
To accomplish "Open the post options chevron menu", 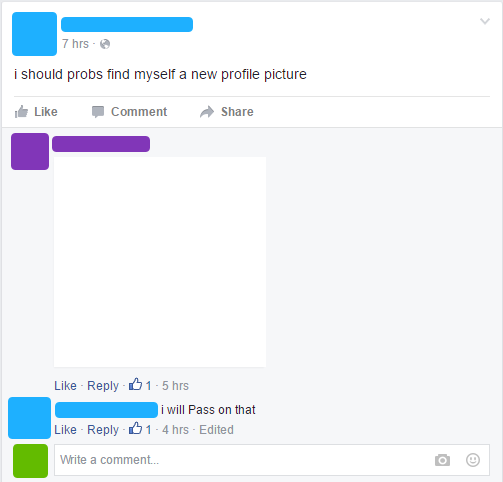I will click(485, 21).
